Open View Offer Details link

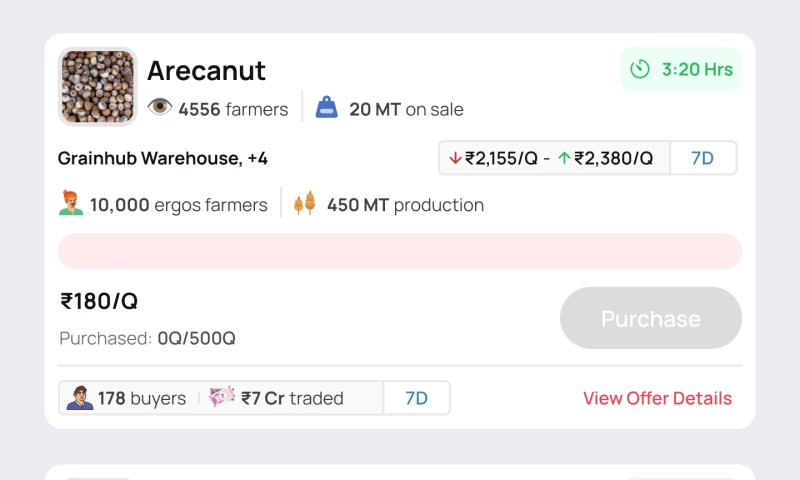tap(657, 398)
